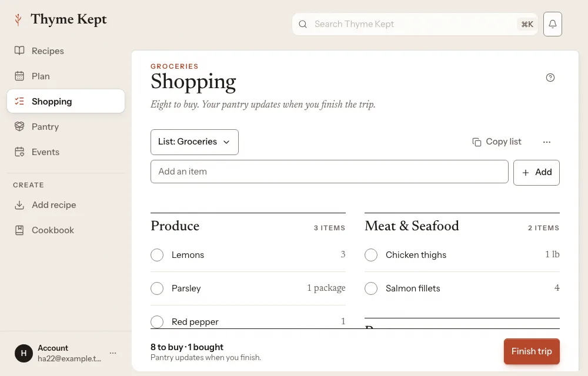
Task: Click the Pantry box icon
Action: 19,126
